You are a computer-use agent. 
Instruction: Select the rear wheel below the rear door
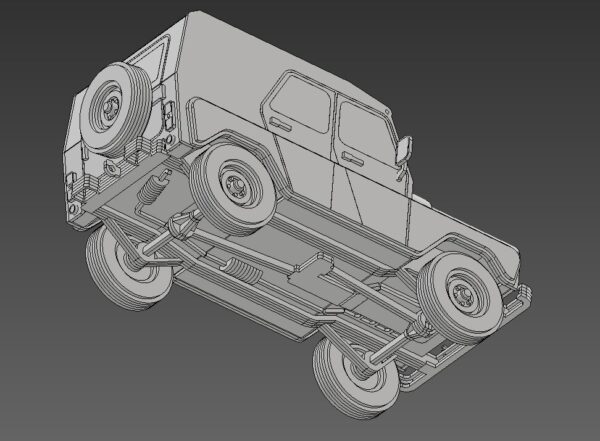point(234,186)
